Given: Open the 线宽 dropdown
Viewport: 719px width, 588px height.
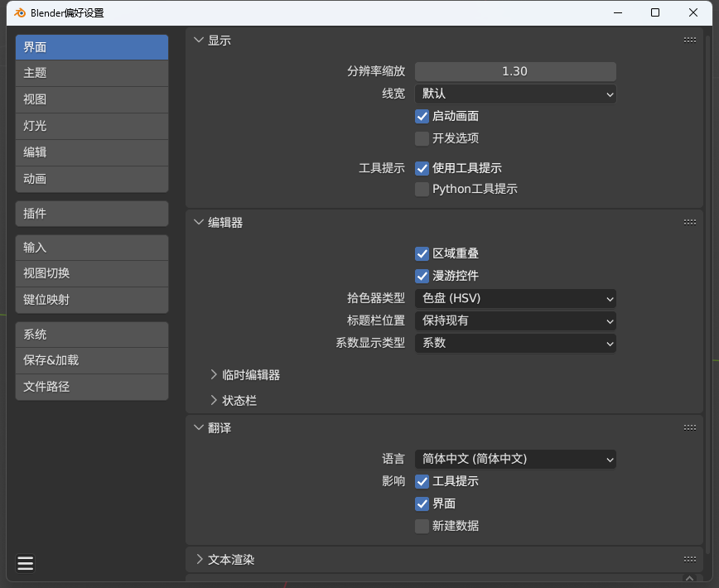Looking at the screenshot, I should tap(515, 94).
